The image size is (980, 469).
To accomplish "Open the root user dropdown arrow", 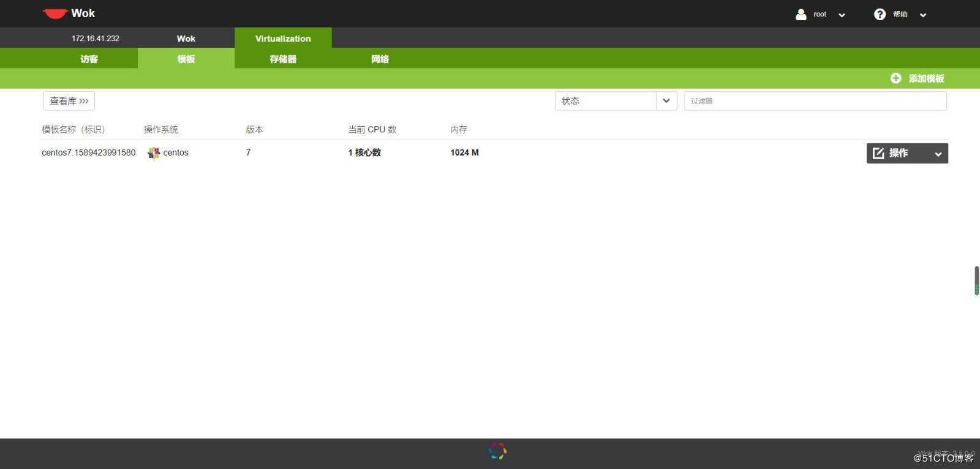I will tap(842, 15).
